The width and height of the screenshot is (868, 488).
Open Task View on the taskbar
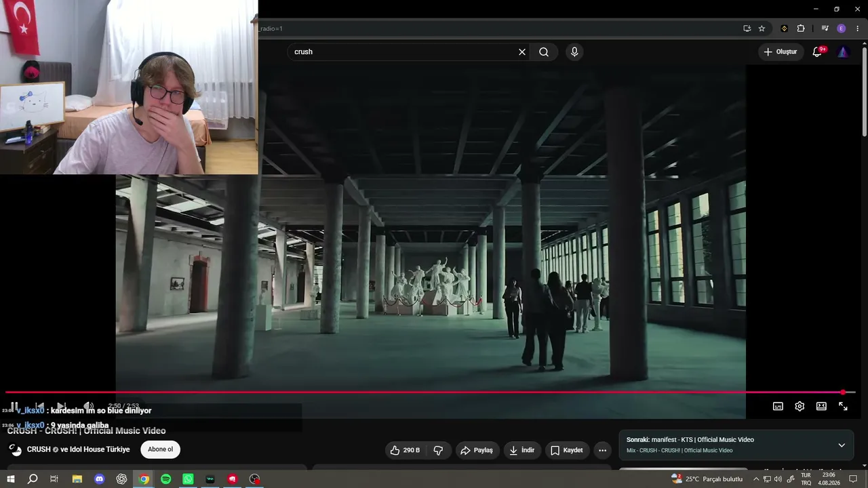point(54,479)
